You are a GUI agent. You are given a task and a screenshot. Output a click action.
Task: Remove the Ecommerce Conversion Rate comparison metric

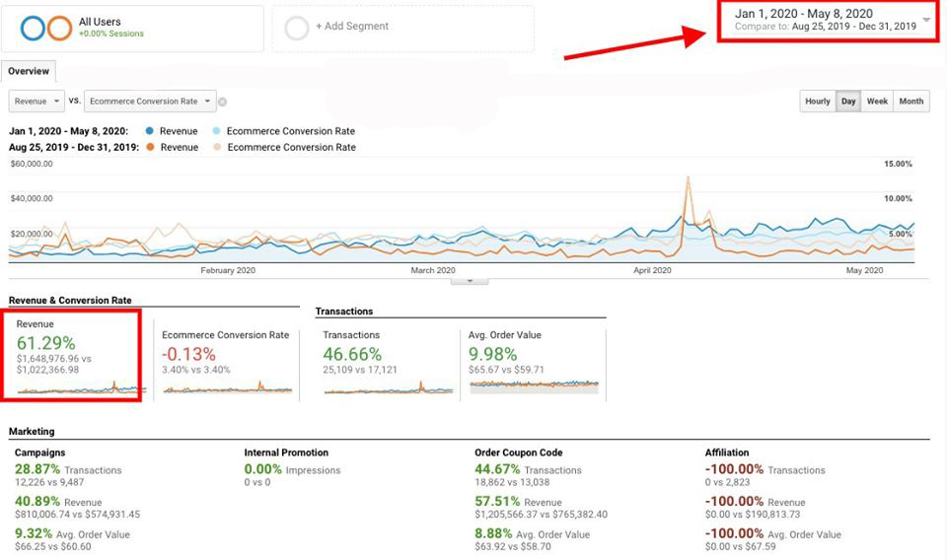(x=223, y=102)
